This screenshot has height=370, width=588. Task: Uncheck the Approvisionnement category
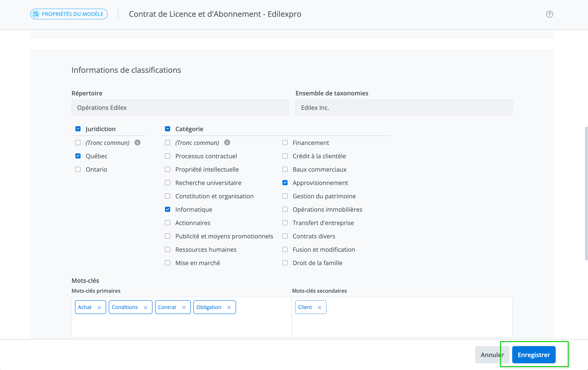point(285,183)
